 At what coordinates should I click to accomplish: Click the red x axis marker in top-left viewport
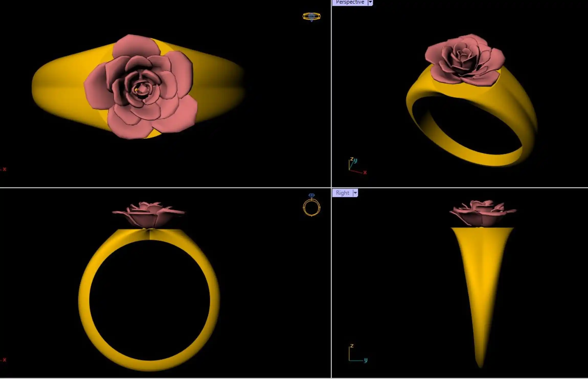4,169
